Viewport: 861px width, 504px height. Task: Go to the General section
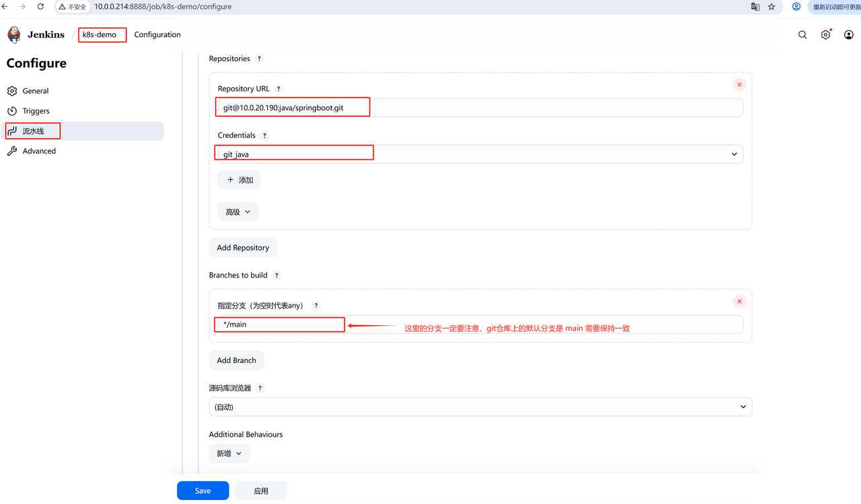[x=36, y=91]
